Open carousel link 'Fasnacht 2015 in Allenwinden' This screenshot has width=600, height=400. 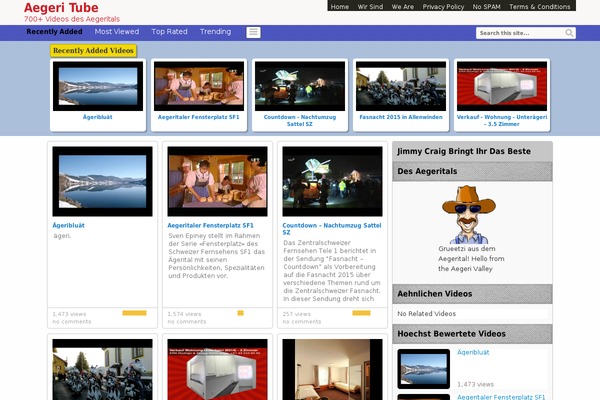tap(401, 117)
